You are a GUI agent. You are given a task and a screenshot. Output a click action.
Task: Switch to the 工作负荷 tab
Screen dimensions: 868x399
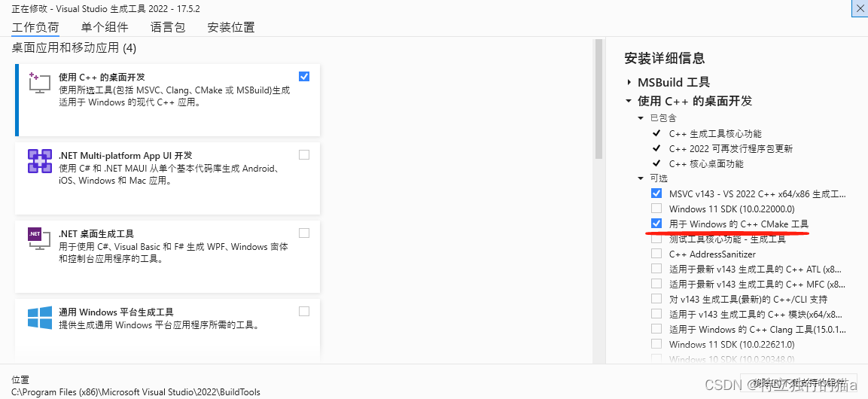pos(35,27)
